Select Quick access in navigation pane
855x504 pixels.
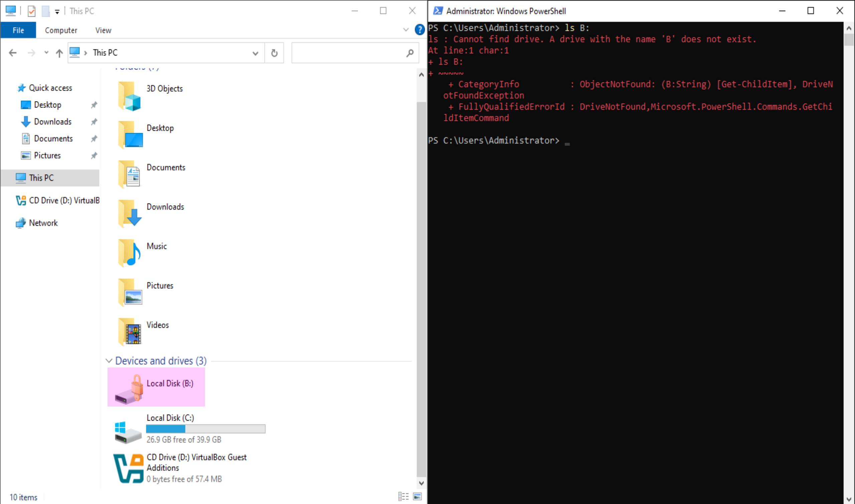pos(50,88)
